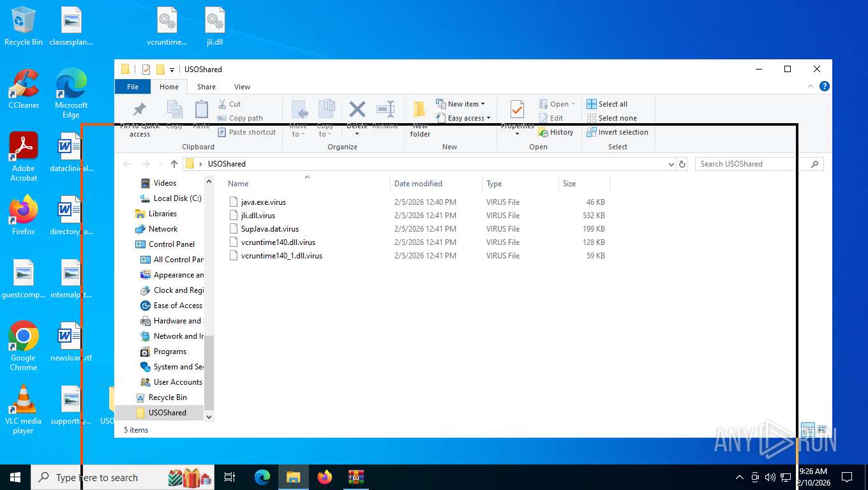The image size is (868, 490).
Task: Click the CCleaner desktop icon
Action: (24, 89)
